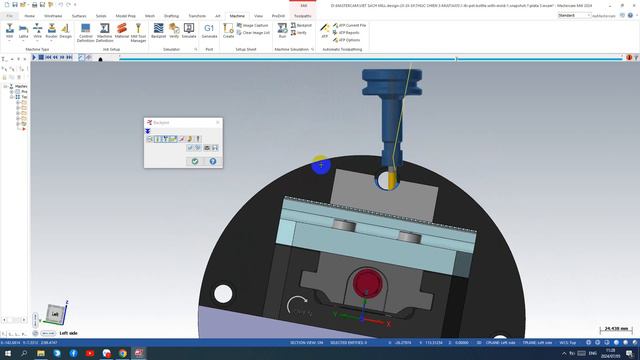Confirm Backplot dialog with green checkmark

pos(195,161)
